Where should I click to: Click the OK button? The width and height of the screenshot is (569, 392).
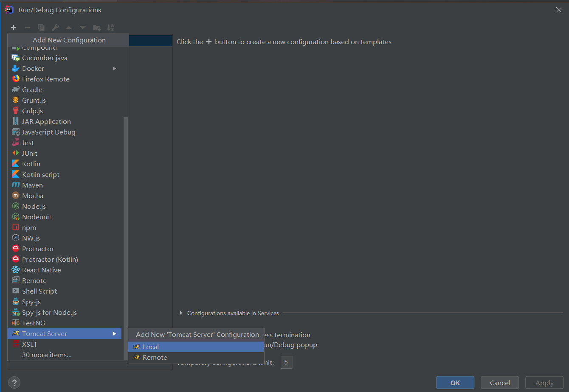pos(455,382)
